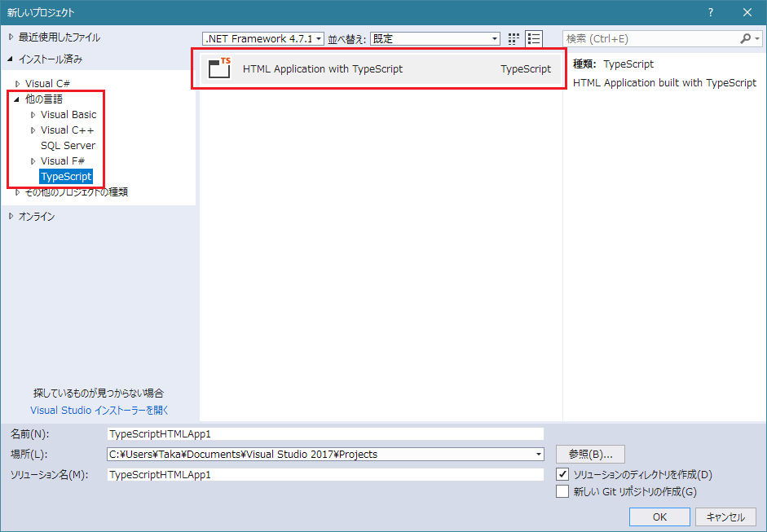Expand the Visual Basic node
767x532 pixels.
pyautogui.click(x=33, y=115)
